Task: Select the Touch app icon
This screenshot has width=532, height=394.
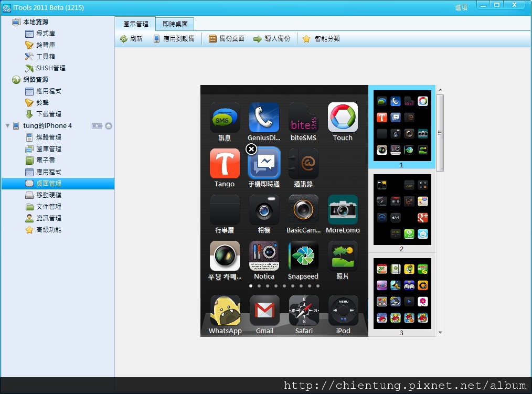Action: [x=343, y=118]
